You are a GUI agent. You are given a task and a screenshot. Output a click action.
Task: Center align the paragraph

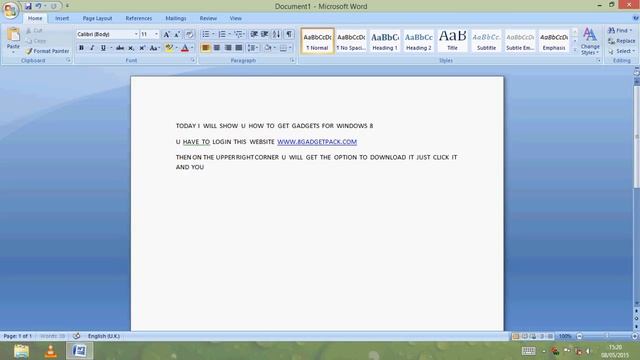(217, 48)
